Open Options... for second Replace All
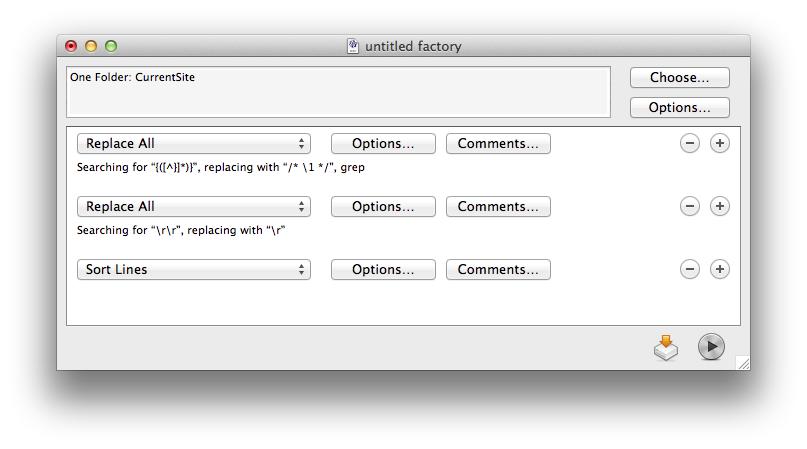Screen dimensions: 807x449 click(383, 207)
